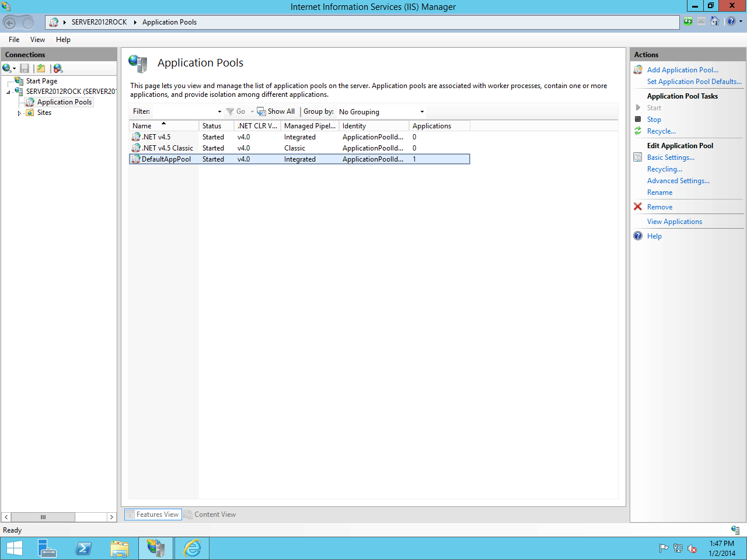
Task: Click the Add Application Pool icon
Action: click(x=638, y=69)
